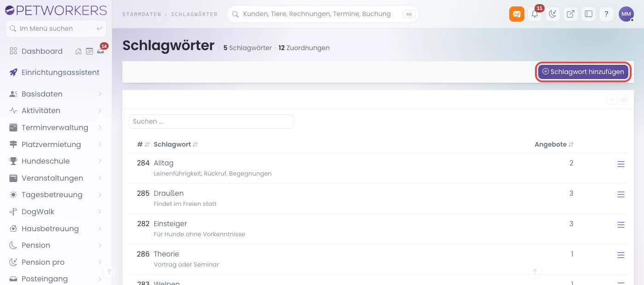Expand the Terminverwaltung menu
This screenshot has height=285, width=644.
[x=56, y=127]
